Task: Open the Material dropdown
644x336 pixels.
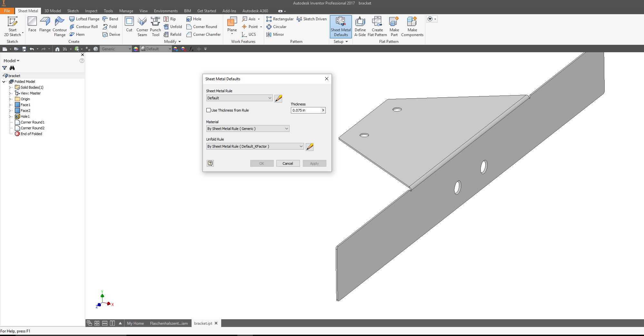Action: 248,129
